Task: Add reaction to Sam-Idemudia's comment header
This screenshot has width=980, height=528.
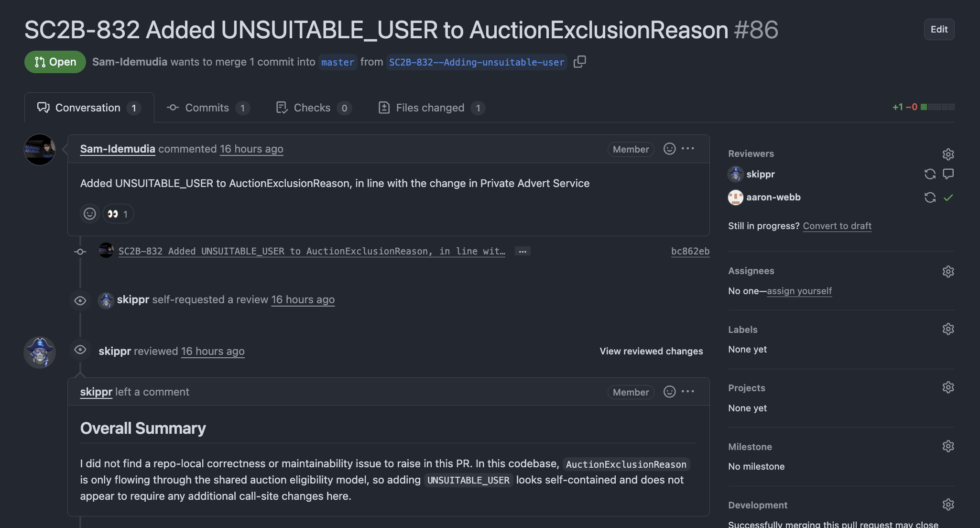Action: pyautogui.click(x=669, y=149)
